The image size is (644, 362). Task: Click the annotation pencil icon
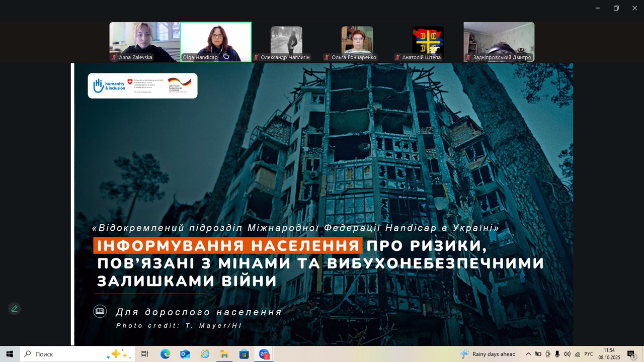pos(14,309)
